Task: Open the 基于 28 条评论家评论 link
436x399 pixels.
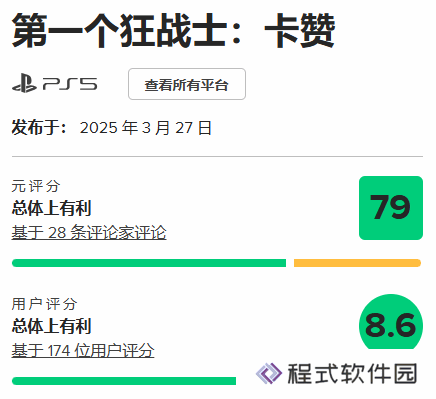Action: pos(89,232)
